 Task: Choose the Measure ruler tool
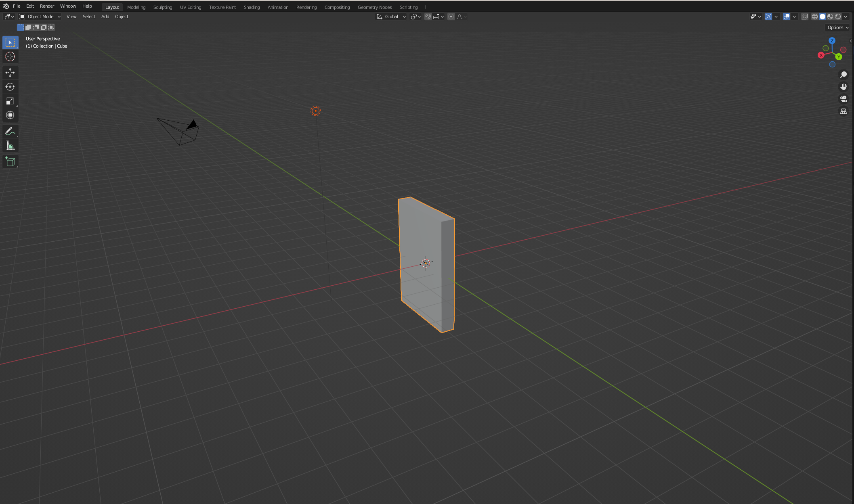10,146
